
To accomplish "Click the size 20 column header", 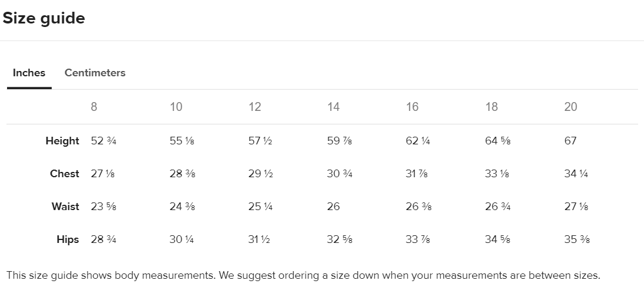I will coord(571,107).
